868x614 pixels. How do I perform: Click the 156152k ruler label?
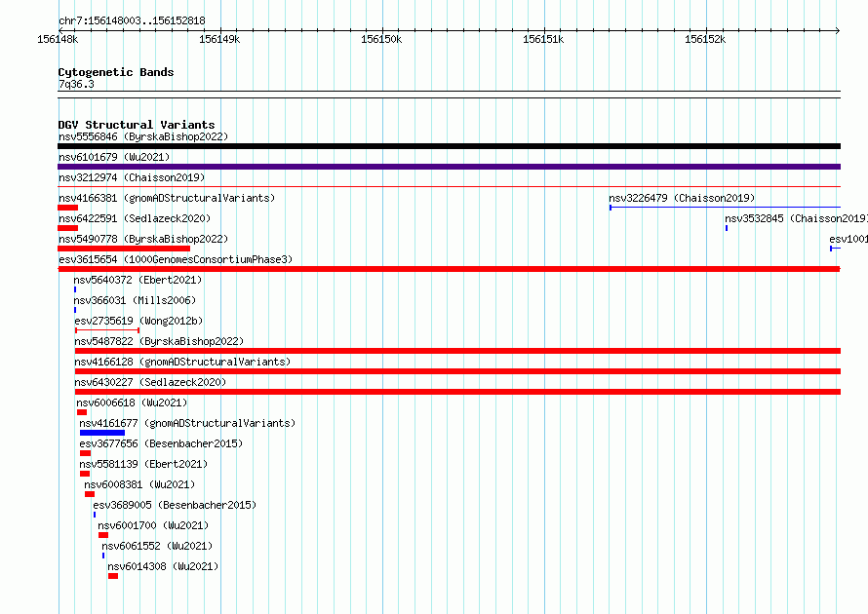coord(705,39)
